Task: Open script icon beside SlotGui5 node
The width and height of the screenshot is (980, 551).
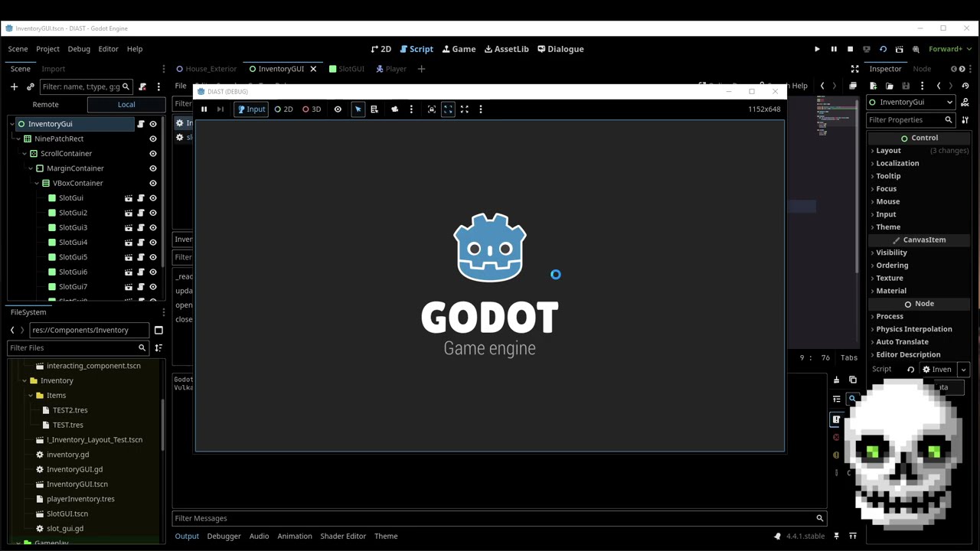Action: point(141,257)
